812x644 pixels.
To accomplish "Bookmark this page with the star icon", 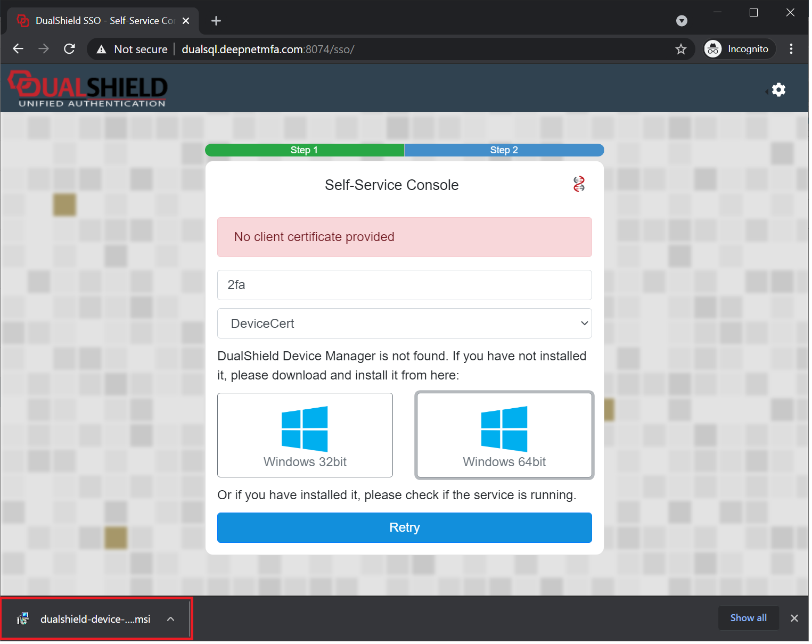I will coord(680,49).
